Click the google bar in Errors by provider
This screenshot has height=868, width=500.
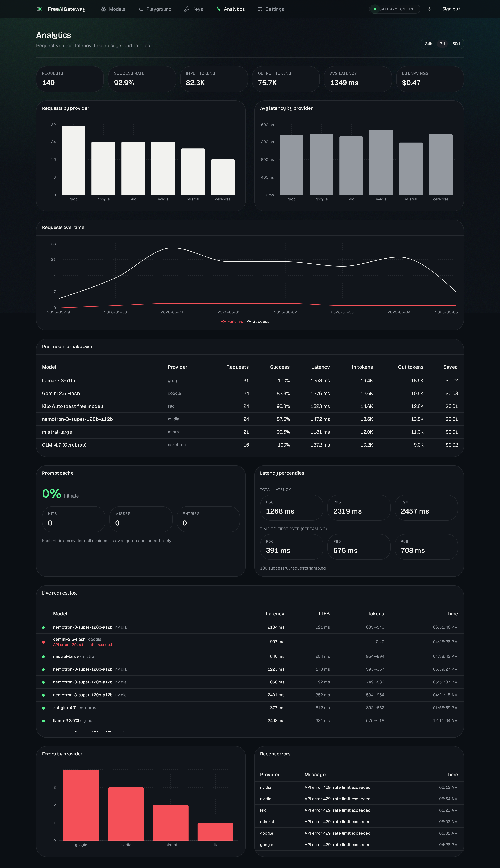click(x=81, y=805)
